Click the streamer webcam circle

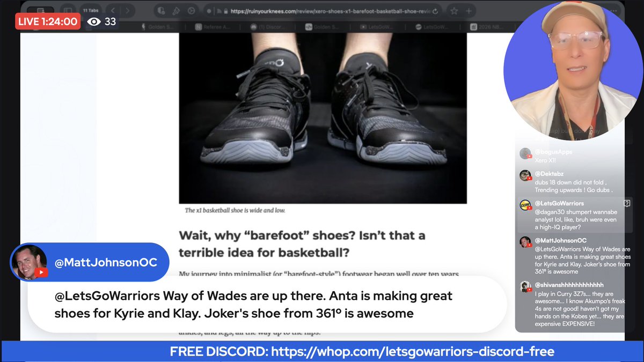(573, 70)
